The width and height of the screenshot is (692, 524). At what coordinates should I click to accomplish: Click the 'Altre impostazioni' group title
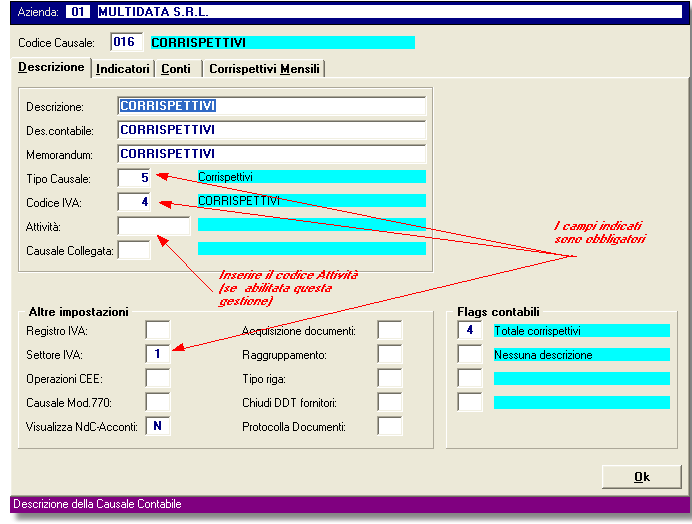[79, 312]
